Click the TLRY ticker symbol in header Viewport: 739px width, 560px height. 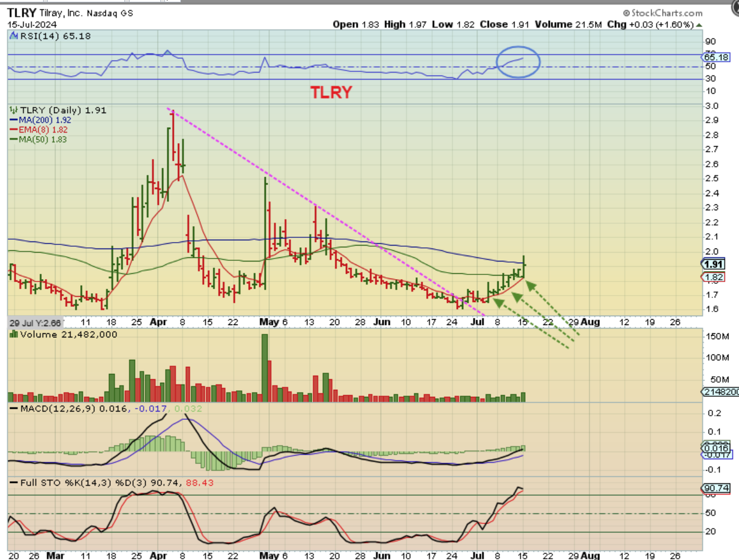tap(21, 12)
